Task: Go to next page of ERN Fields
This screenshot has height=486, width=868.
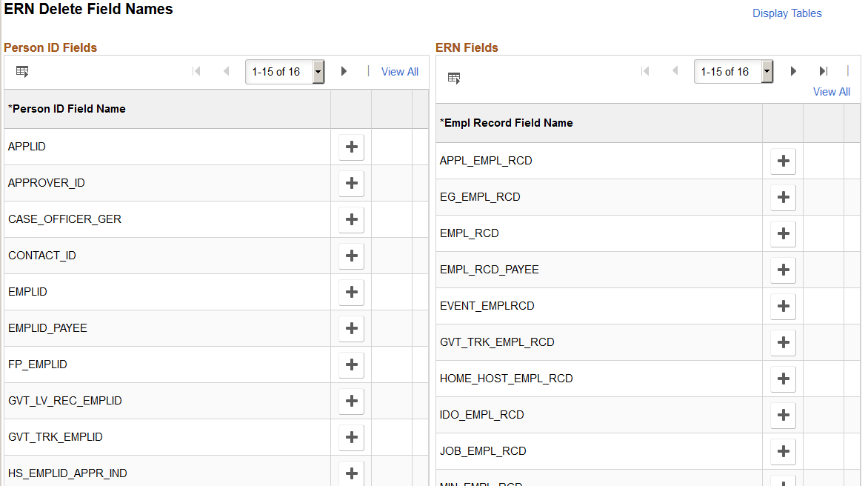Action: coord(793,71)
